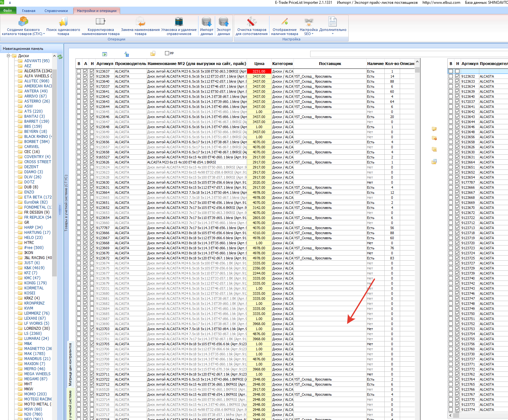The width and height of the screenshot is (508, 420).
Task: Sort grid by Производитель column header
Action: [131, 64]
